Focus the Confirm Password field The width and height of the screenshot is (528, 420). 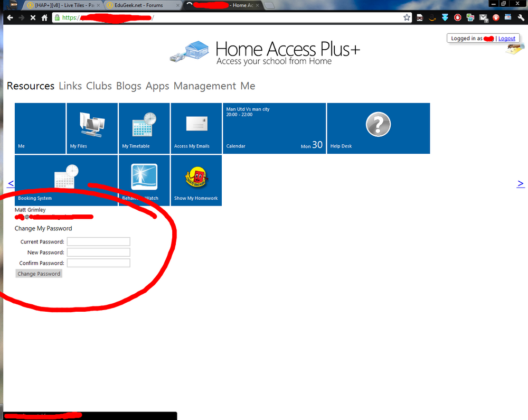click(99, 263)
